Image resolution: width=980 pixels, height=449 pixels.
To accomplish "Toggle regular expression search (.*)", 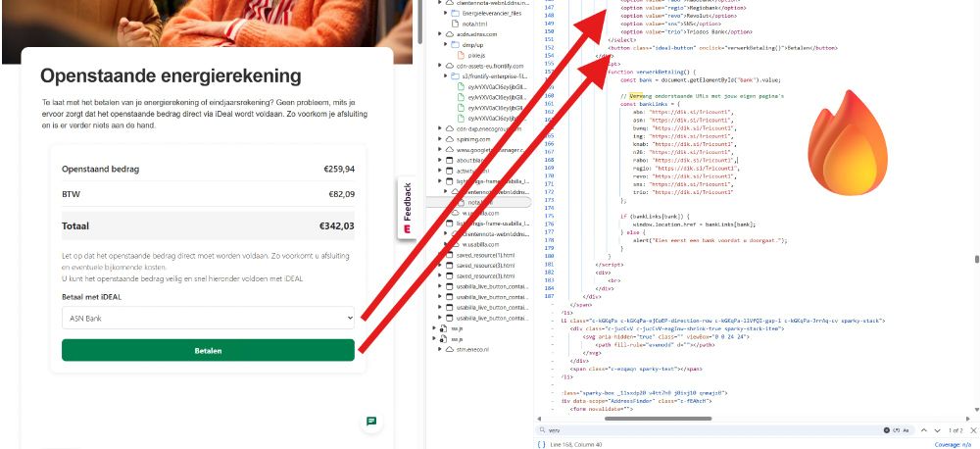I will [x=896, y=430].
